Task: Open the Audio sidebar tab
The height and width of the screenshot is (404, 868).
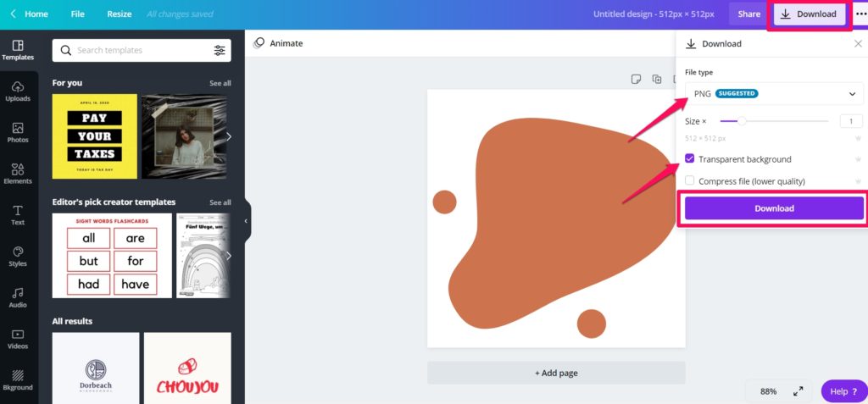Action: click(18, 298)
